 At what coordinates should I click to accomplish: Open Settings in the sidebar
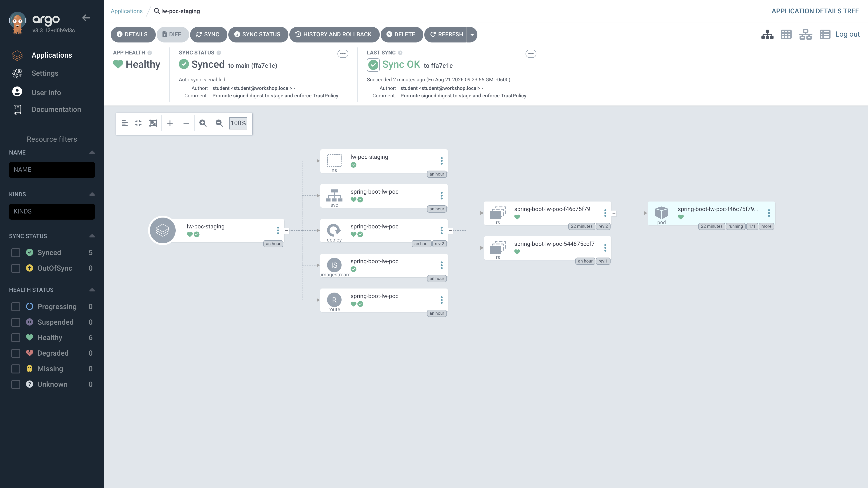(45, 73)
